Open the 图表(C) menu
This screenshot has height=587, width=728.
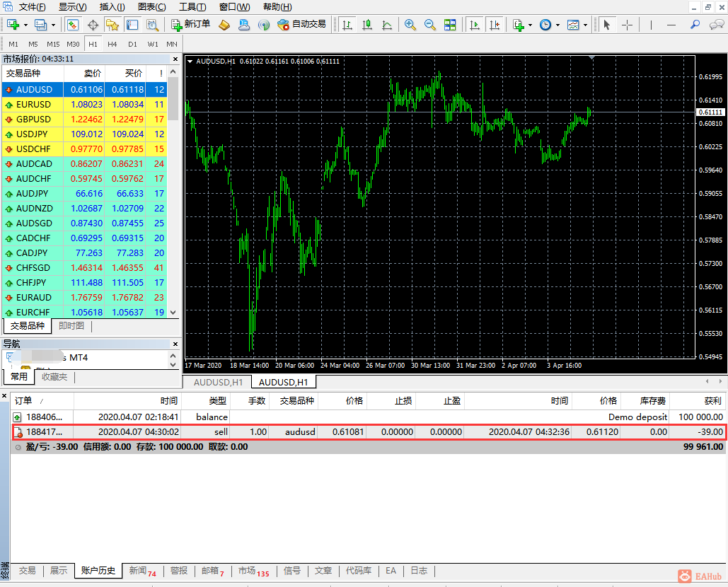[x=152, y=7]
